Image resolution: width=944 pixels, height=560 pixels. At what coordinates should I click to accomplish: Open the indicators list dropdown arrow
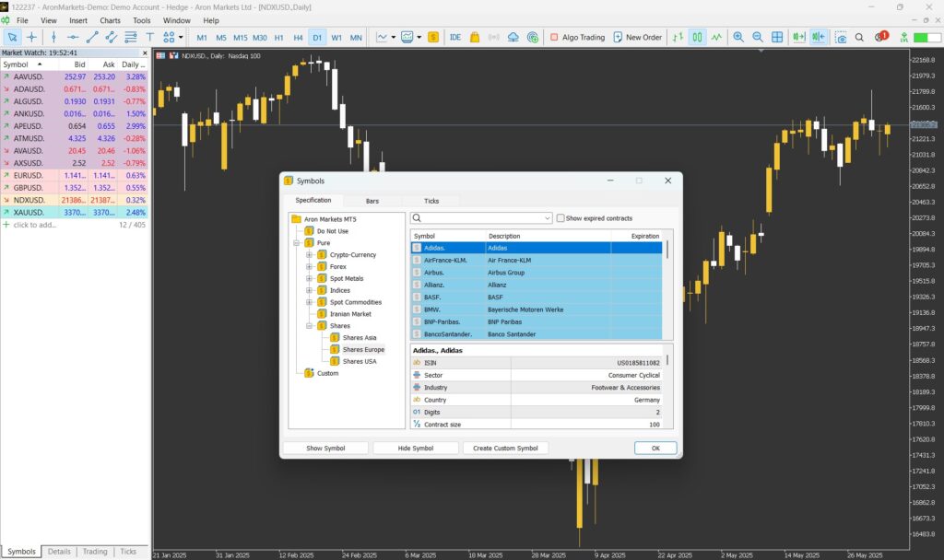(419, 37)
